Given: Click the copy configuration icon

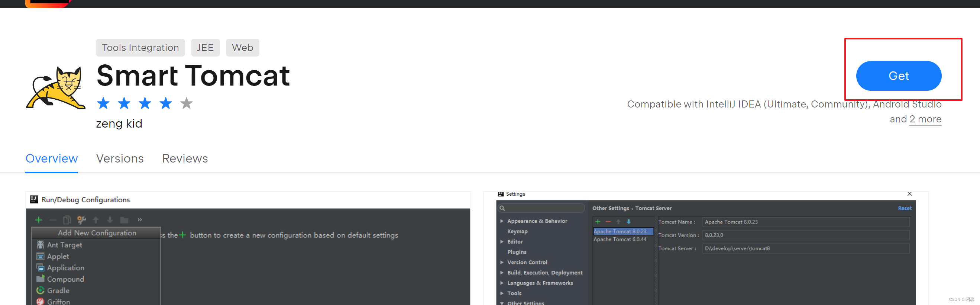Looking at the screenshot, I should tap(67, 220).
